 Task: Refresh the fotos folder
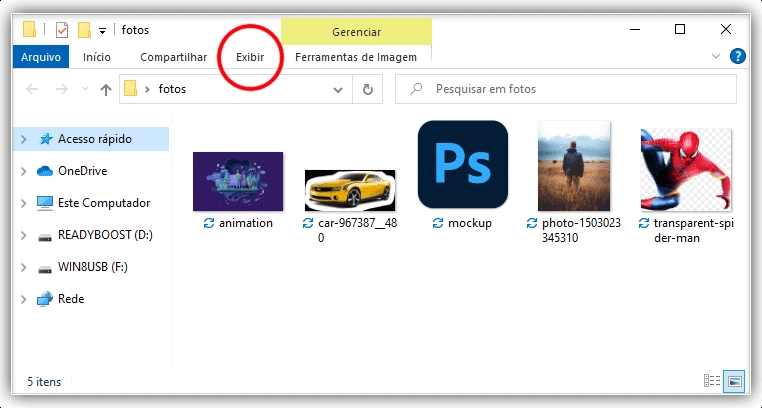pyautogui.click(x=368, y=89)
